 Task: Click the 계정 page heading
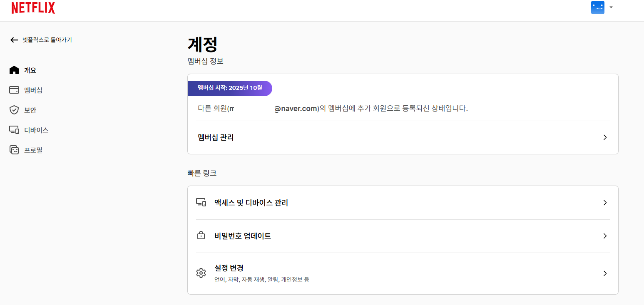[x=203, y=44]
